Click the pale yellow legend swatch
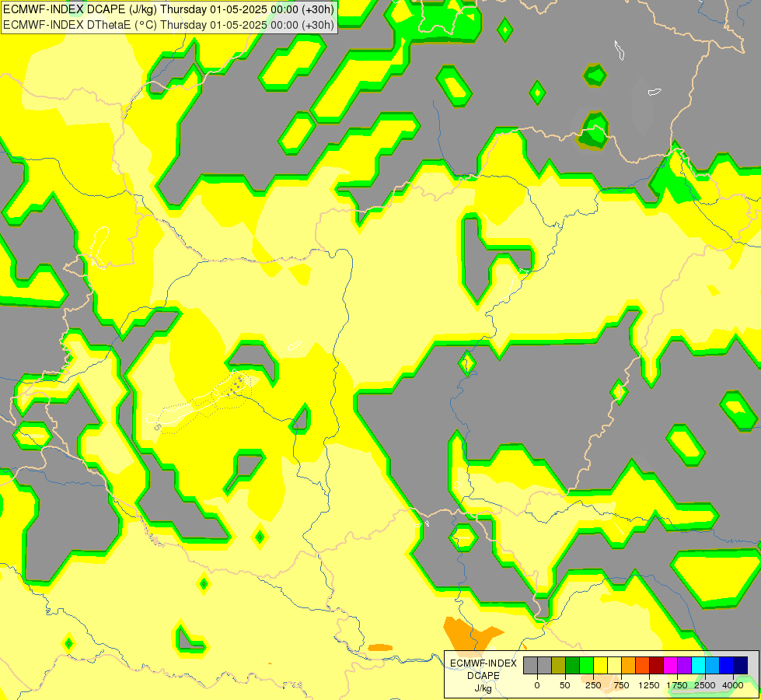This screenshot has width=761, height=700. 614,665
